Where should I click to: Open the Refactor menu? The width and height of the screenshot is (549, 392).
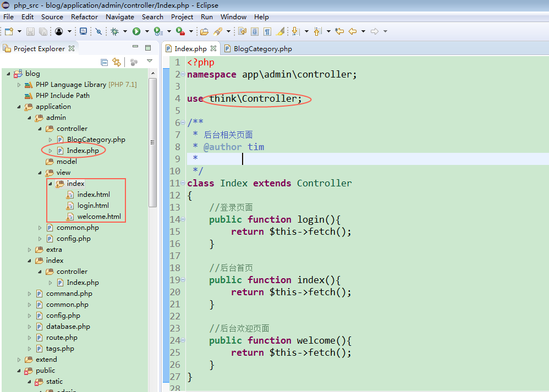pyautogui.click(x=84, y=17)
